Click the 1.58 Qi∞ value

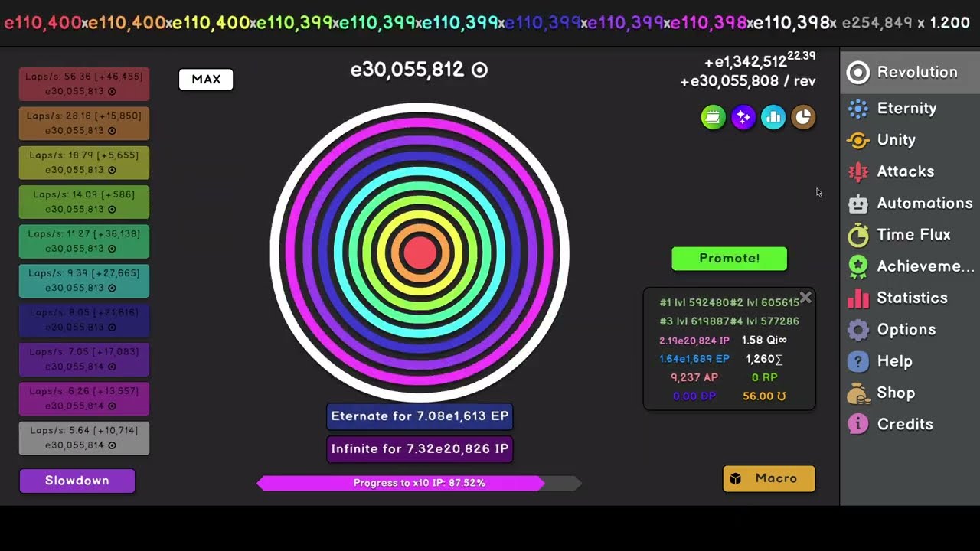[764, 341]
